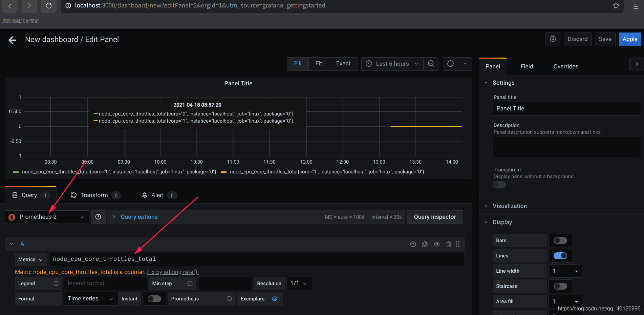
Task: Expand the Visualization section
Action: [x=510, y=206]
